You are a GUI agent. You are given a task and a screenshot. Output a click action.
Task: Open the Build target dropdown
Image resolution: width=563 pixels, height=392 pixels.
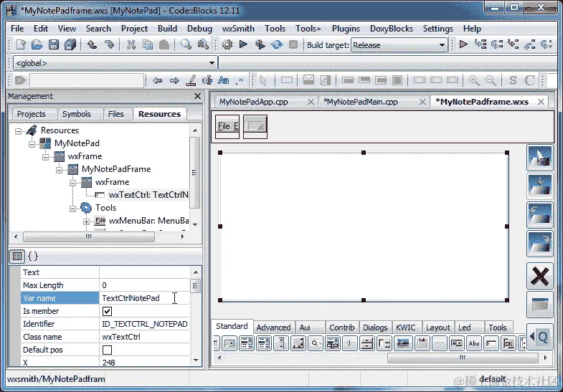tap(399, 45)
